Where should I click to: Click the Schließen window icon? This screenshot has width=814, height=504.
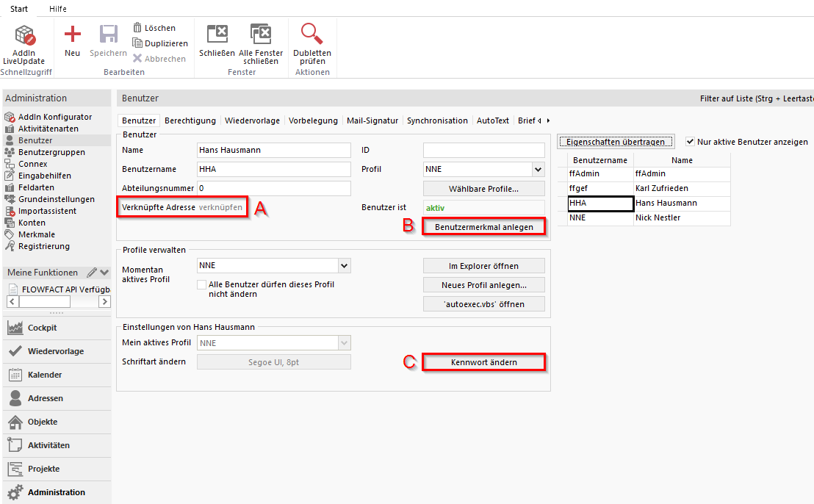pos(217,34)
